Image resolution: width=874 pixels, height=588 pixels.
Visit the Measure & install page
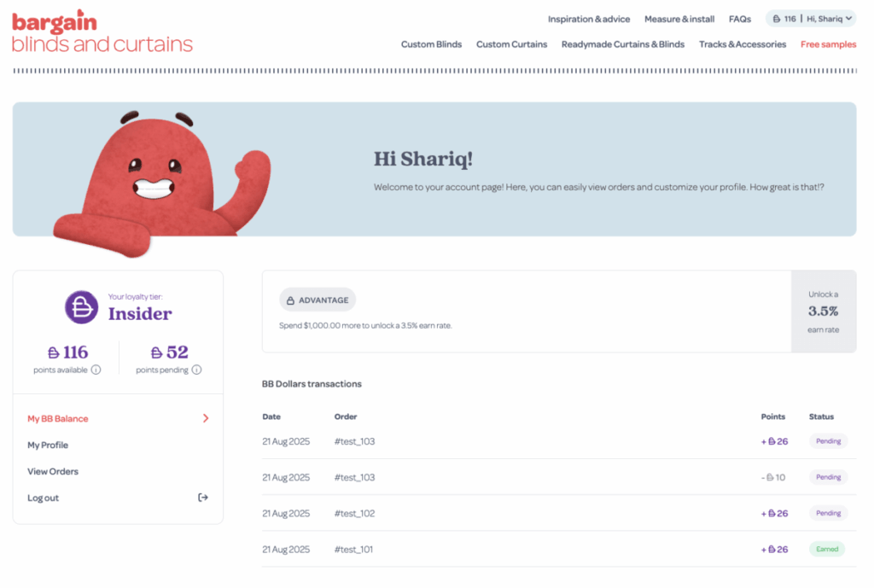coord(679,19)
